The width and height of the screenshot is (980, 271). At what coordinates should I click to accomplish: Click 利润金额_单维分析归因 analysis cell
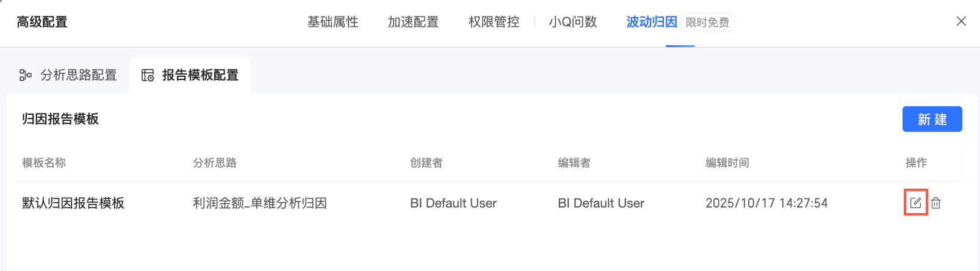click(x=260, y=203)
